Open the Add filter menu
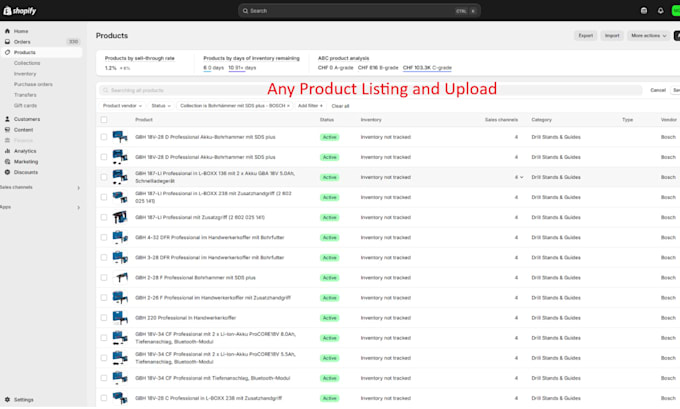Viewport: 680px width, 409px height. (310, 106)
